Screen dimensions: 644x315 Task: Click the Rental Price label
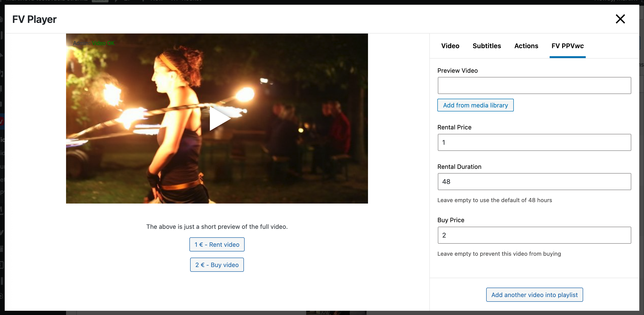point(454,127)
